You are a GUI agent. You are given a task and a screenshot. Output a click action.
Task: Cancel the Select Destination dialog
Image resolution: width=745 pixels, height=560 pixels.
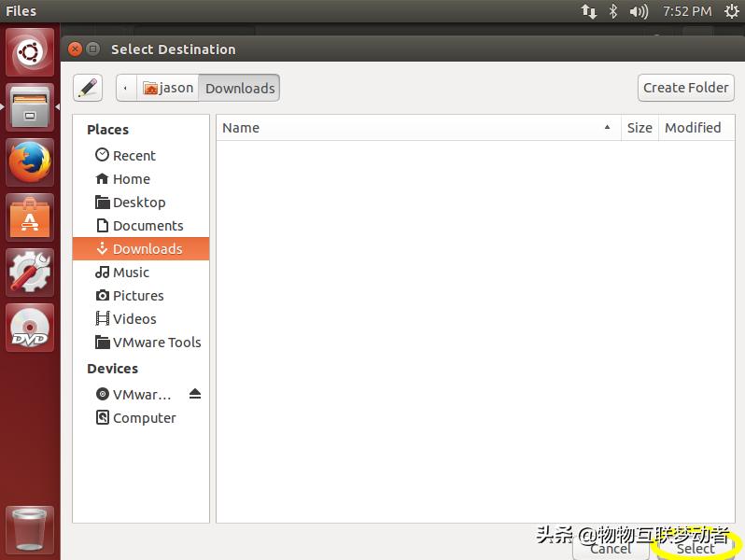611,549
